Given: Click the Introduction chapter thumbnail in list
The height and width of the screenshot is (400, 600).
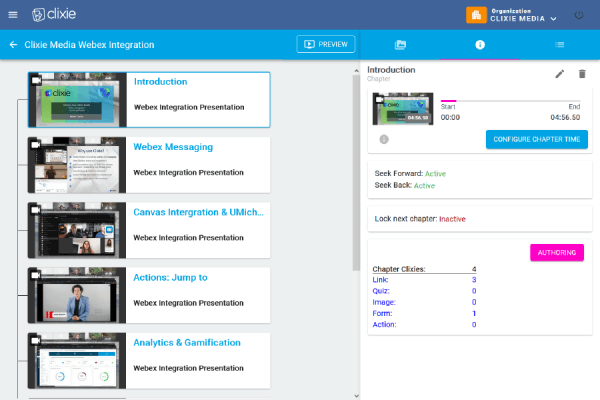Looking at the screenshot, I should click(77, 100).
